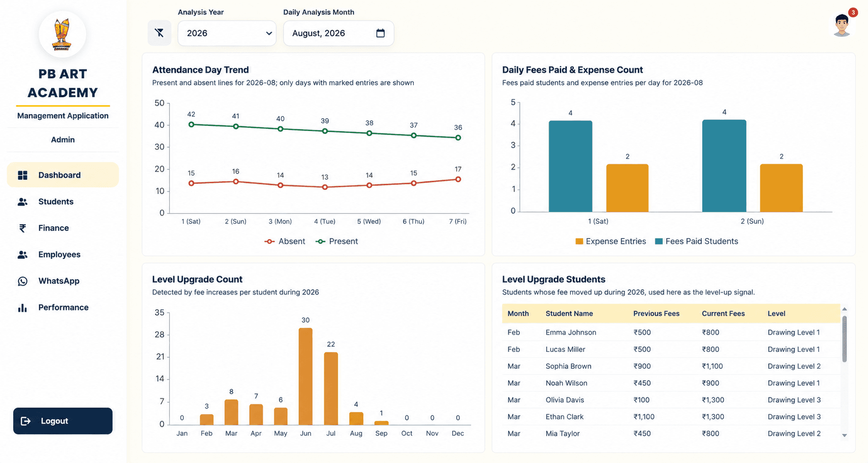Click the WhatsApp icon in sidebar
Screen dimensions: 868x463
pos(23,281)
